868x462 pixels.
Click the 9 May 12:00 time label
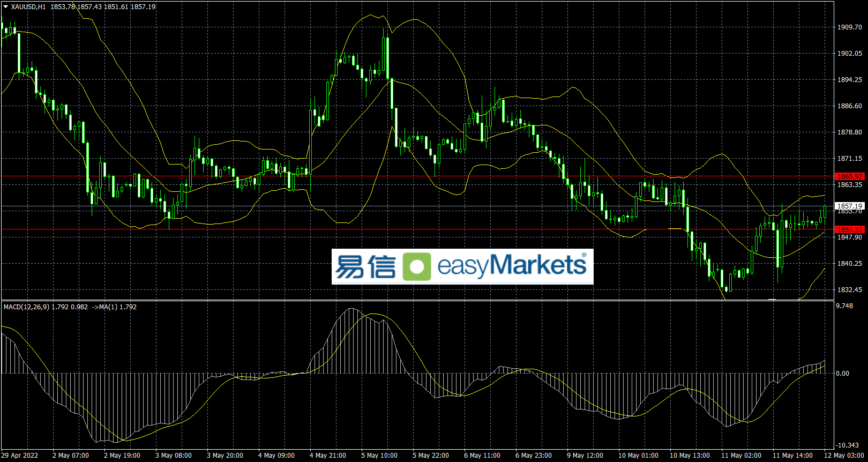(x=585, y=456)
